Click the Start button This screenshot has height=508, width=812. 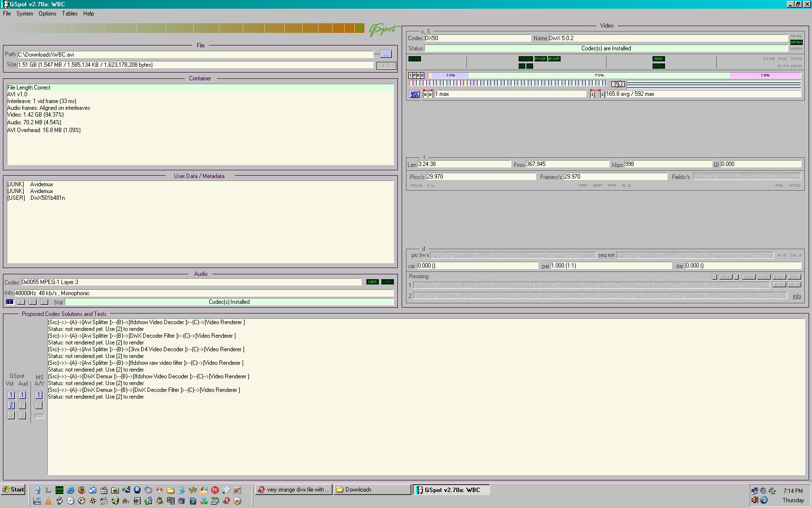pos(13,490)
